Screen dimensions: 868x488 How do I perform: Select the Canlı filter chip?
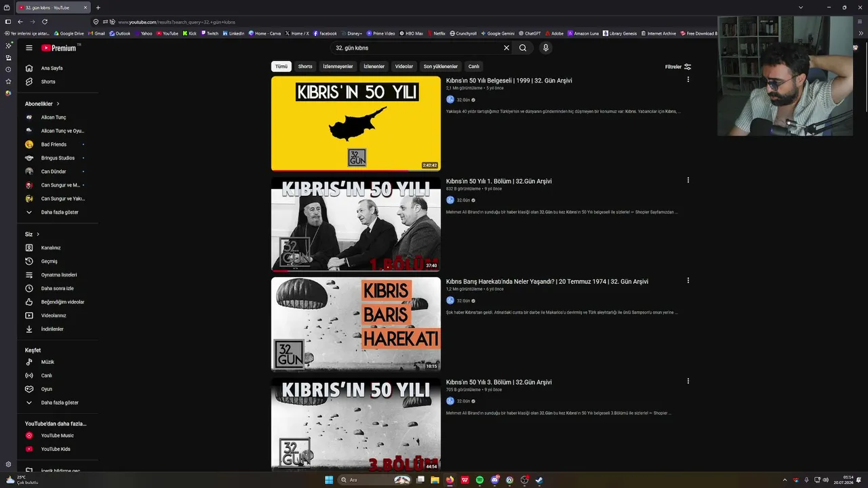pyautogui.click(x=474, y=66)
